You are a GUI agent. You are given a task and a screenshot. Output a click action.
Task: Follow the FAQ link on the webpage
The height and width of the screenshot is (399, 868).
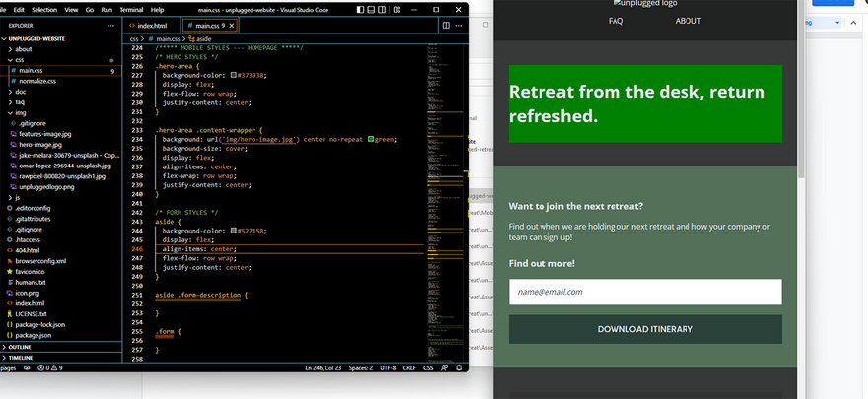point(615,21)
